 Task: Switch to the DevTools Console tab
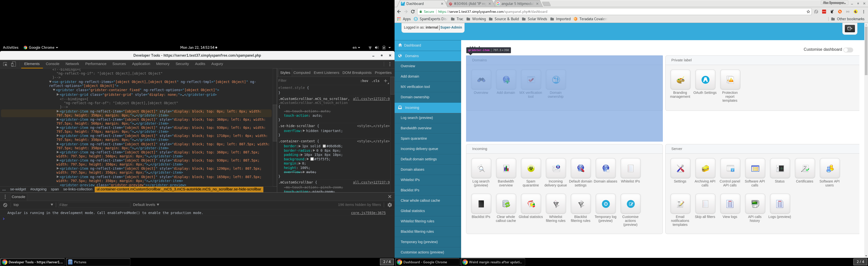(53, 64)
